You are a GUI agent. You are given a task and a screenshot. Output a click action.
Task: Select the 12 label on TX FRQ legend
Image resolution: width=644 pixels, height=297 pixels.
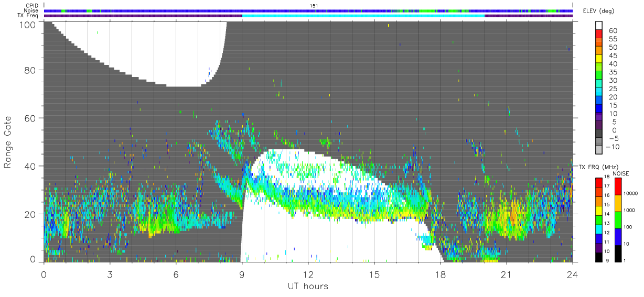607,233
